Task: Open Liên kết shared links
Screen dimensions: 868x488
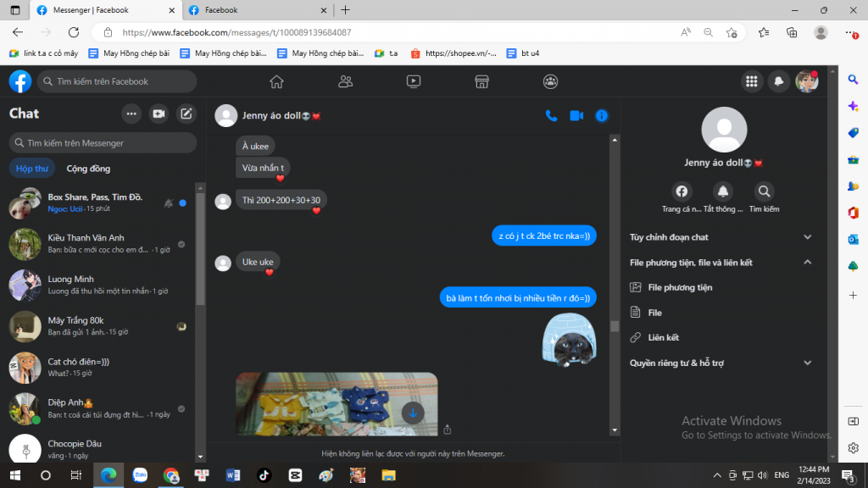Action: tap(663, 338)
